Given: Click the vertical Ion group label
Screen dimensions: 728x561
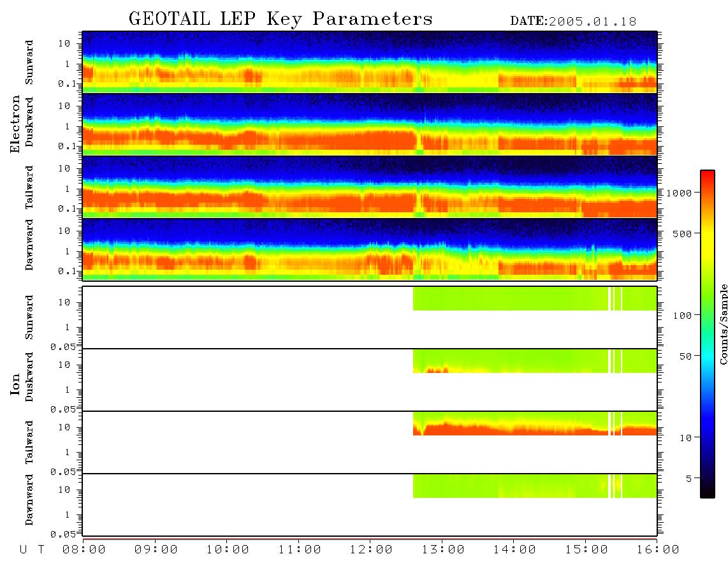Looking at the screenshot, I should [15, 384].
